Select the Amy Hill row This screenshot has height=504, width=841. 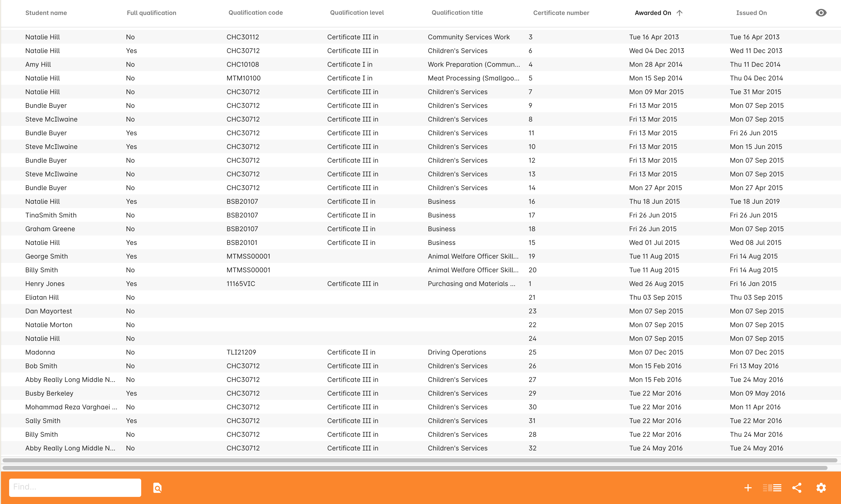point(421,64)
